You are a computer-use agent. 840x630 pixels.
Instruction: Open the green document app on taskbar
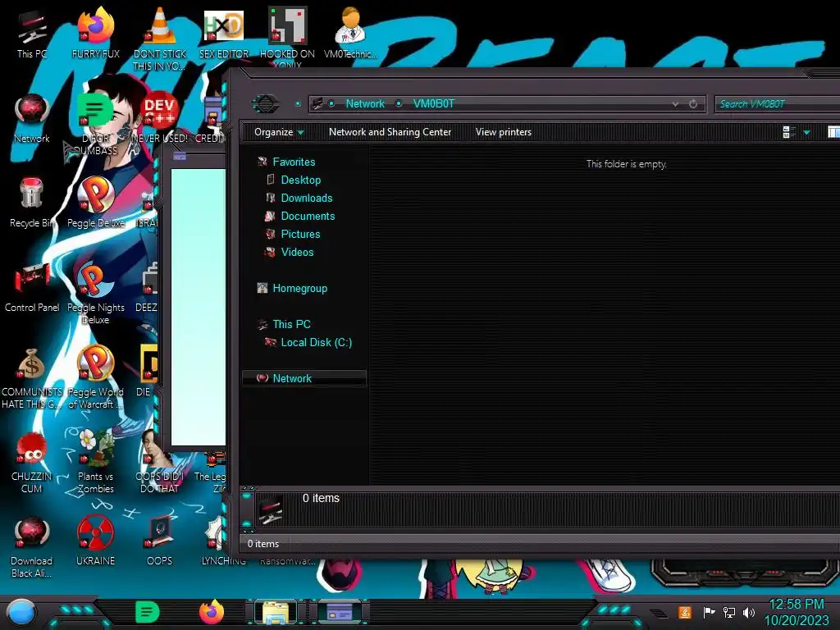(148, 612)
